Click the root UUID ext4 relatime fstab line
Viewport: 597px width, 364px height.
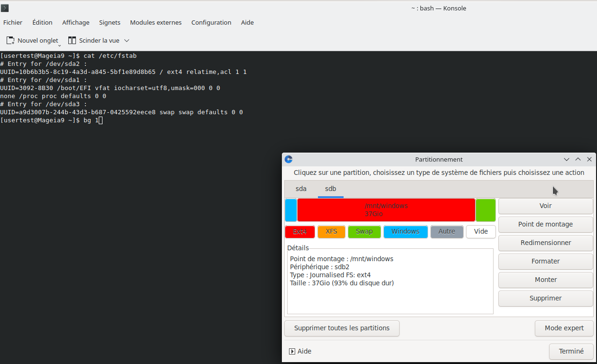tap(123, 72)
